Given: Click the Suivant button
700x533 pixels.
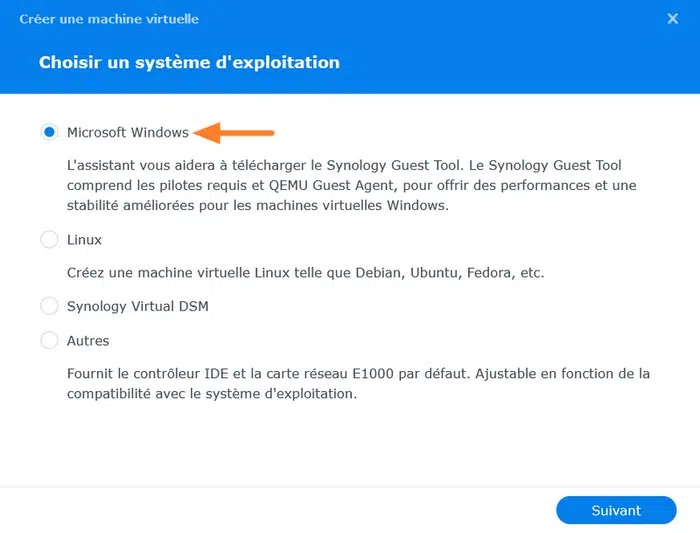Looking at the screenshot, I should click(x=616, y=510).
